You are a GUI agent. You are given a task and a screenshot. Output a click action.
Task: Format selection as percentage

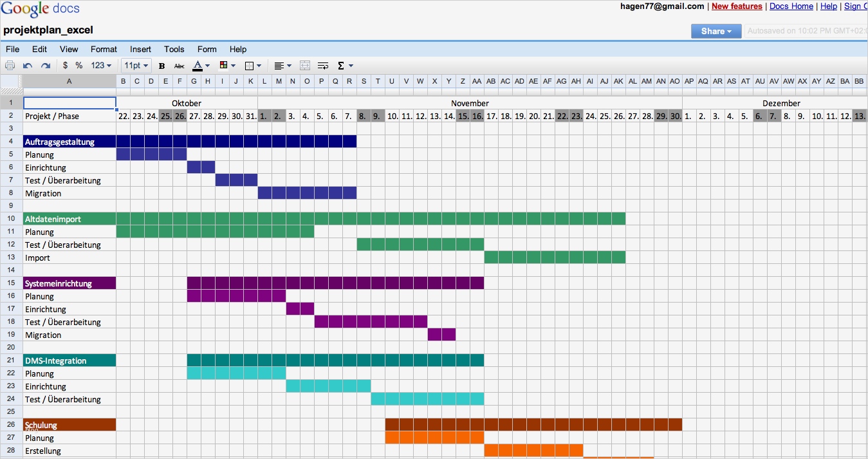(80, 65)
